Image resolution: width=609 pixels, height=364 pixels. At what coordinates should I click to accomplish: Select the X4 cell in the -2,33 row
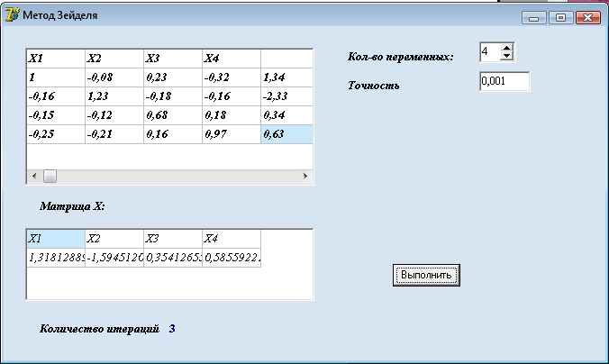pos(232,96)
